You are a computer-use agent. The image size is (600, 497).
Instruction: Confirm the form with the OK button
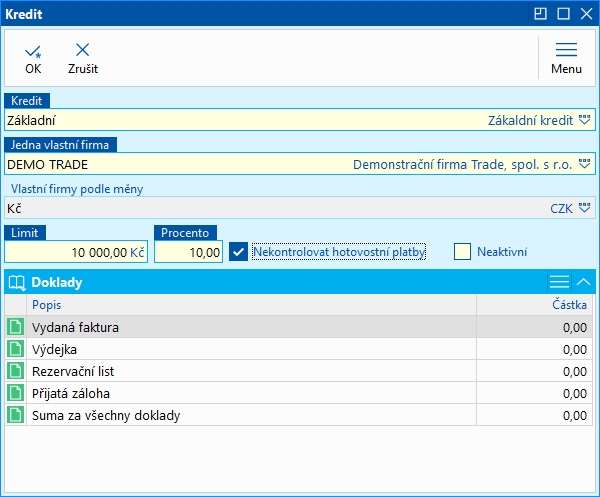[x=33, y=60]
